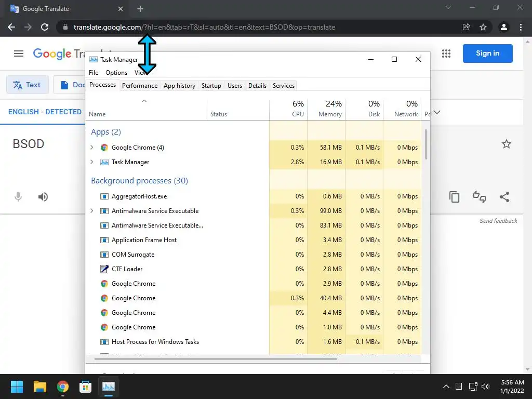Share this page from the address bar

(467, 27)
